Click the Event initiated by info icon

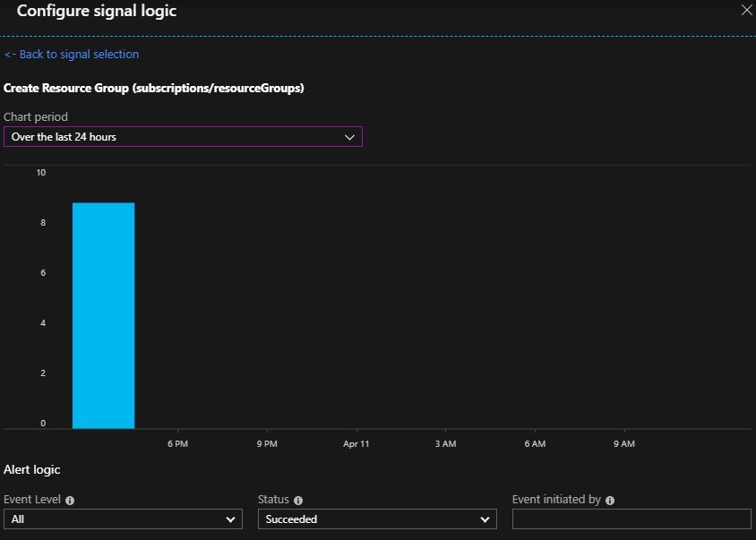[x=610, y=501]
